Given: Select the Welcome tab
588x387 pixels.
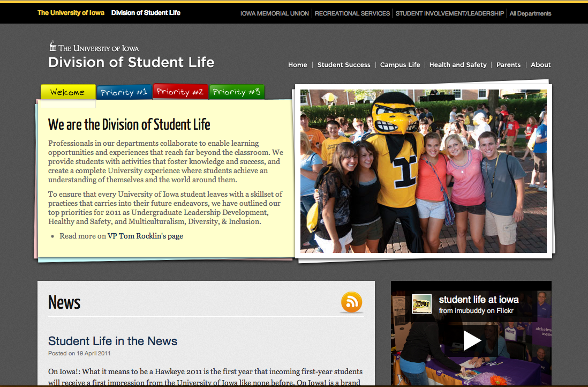Looking at the screenshot, I should 68,92.
